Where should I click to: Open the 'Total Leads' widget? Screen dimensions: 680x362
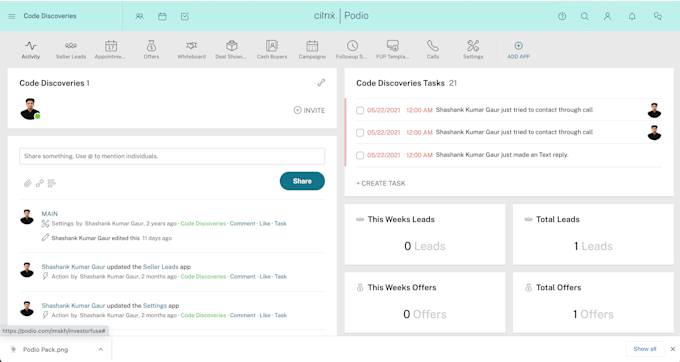point(593,234)
